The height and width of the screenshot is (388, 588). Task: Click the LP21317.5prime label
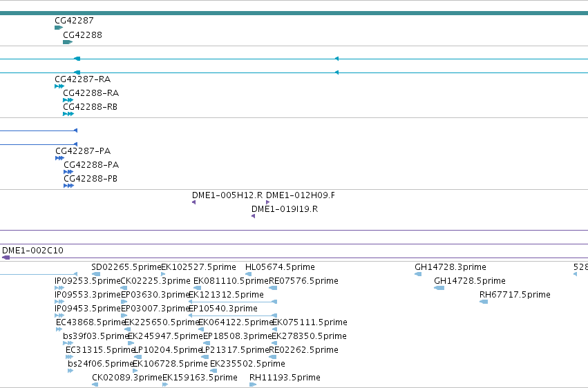click(235, 350)
